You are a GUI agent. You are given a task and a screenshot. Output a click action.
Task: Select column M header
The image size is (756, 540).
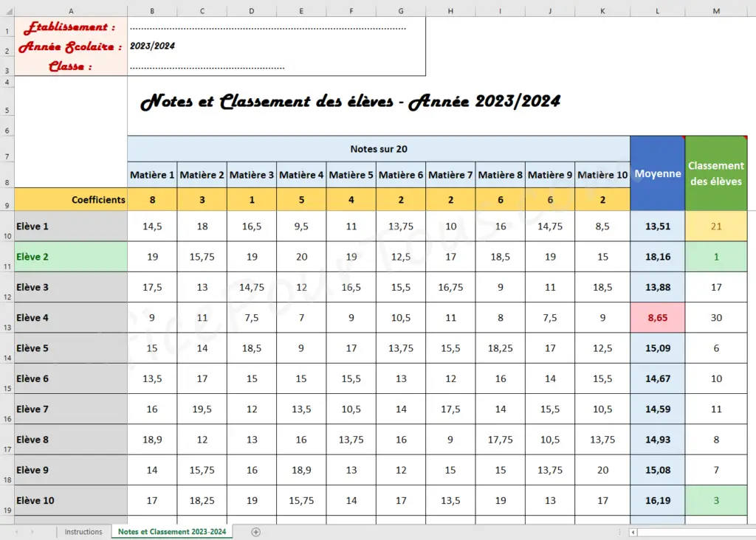coord(715,11)
